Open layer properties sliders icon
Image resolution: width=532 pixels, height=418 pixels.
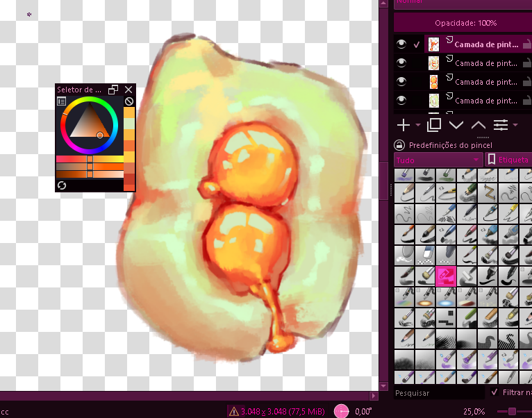point(501,125)
